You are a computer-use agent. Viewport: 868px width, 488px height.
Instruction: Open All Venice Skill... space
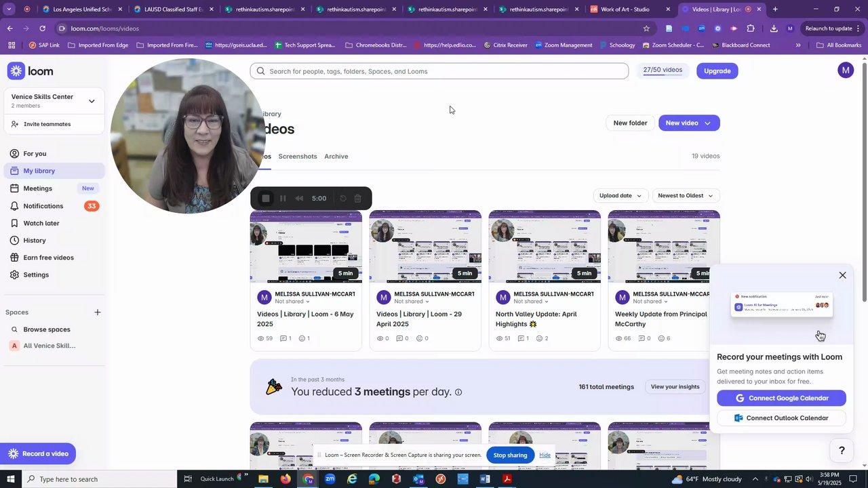click(49, 346)
